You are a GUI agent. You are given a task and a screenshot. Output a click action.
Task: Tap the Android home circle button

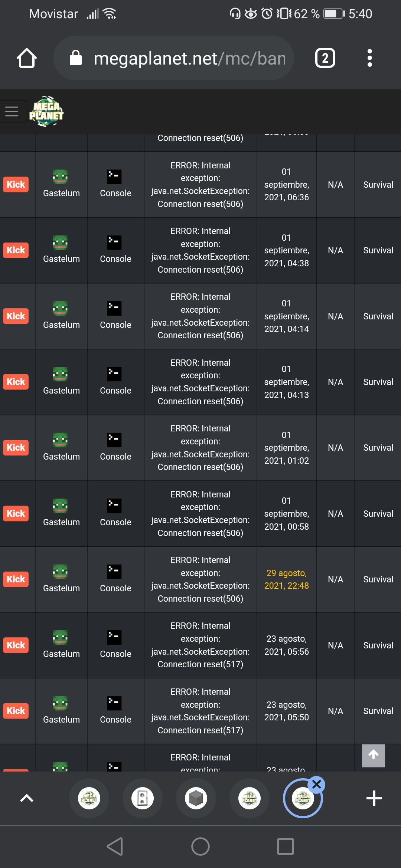coord(200,846)
